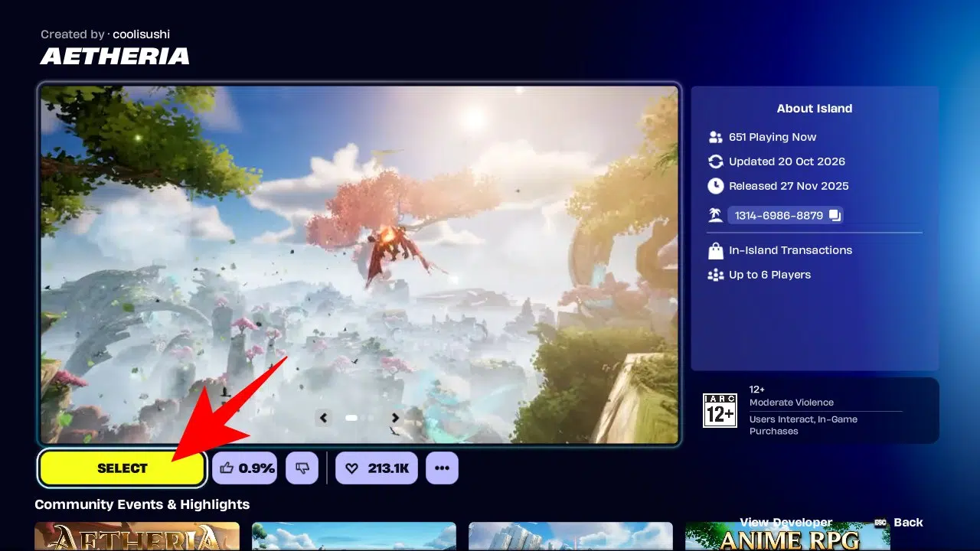
Task: Click the clock icon beside Released 27 Nov 2025
Action: (716, 186)
